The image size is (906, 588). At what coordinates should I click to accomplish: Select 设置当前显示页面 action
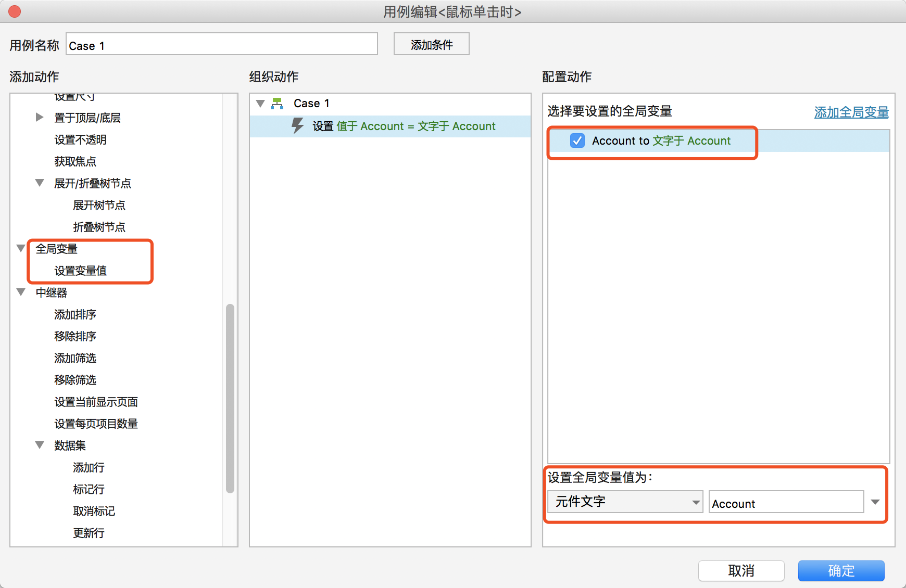[x=96, y=402]
